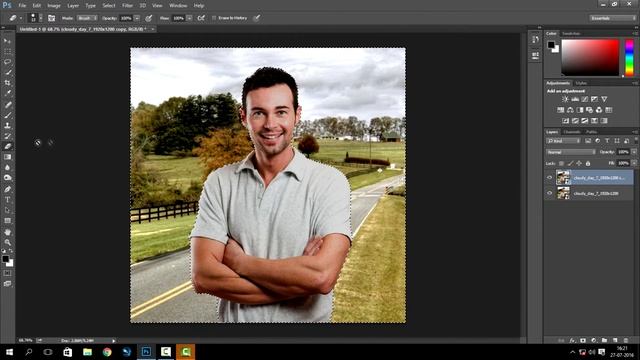This screenshot has width=640, height=360.
Task: Open the Flow slider dropdown
Action: [x=189, y=18]
